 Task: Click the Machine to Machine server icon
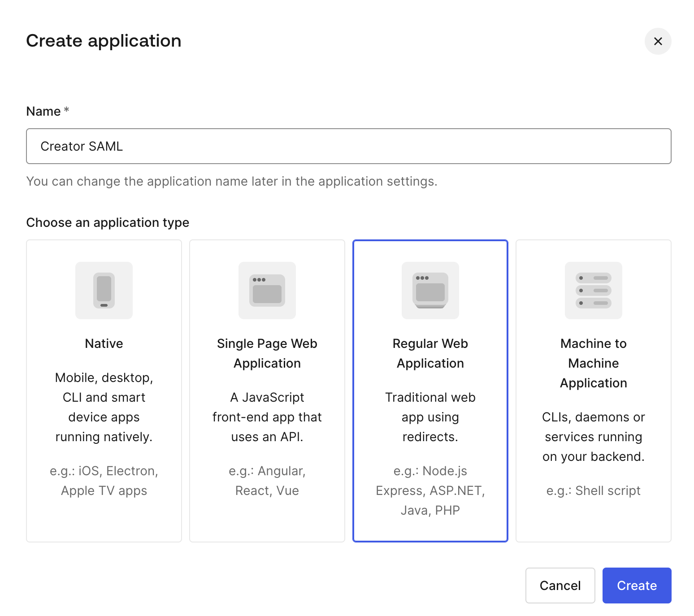point(594,291)
